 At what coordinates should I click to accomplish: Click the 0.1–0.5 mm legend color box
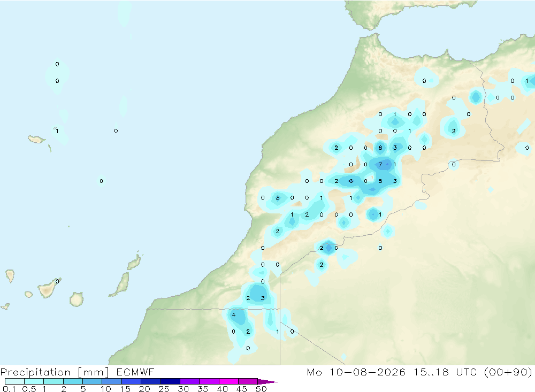pyautogui.click(x=14, y=381)
